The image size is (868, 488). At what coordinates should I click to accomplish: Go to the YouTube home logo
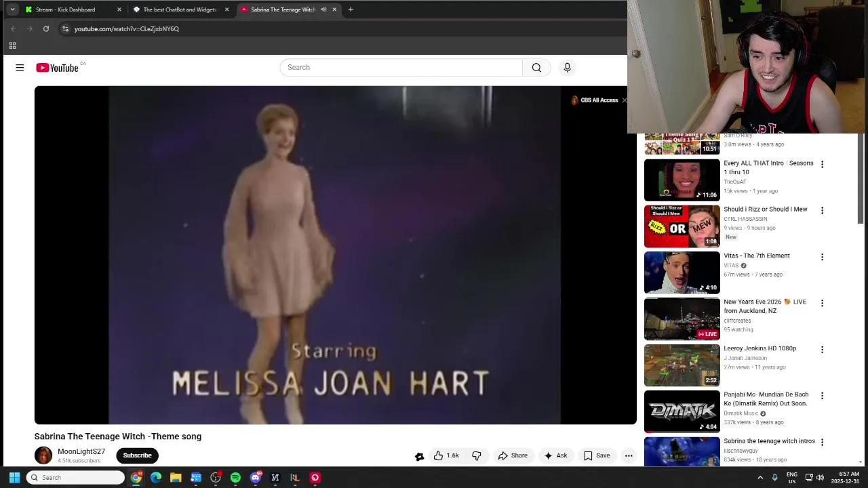pyautogui.click(x=57, y=68)
